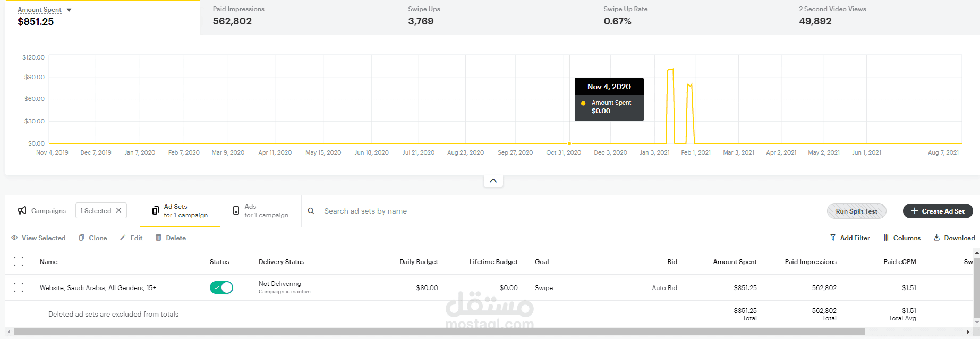Remove the 1 Selected campaign filter
The image size is (980, 339).
click(118, 210)
